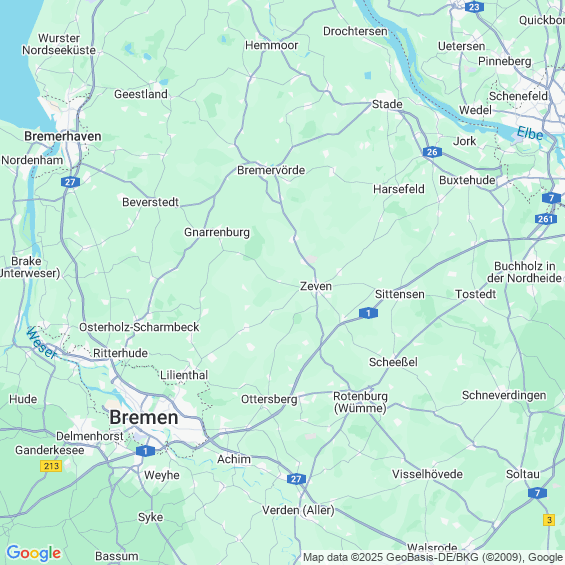This screenshot has width=565, height=565.
Task: Click the A1 shield south of Bremen
Action: (145, 451)
